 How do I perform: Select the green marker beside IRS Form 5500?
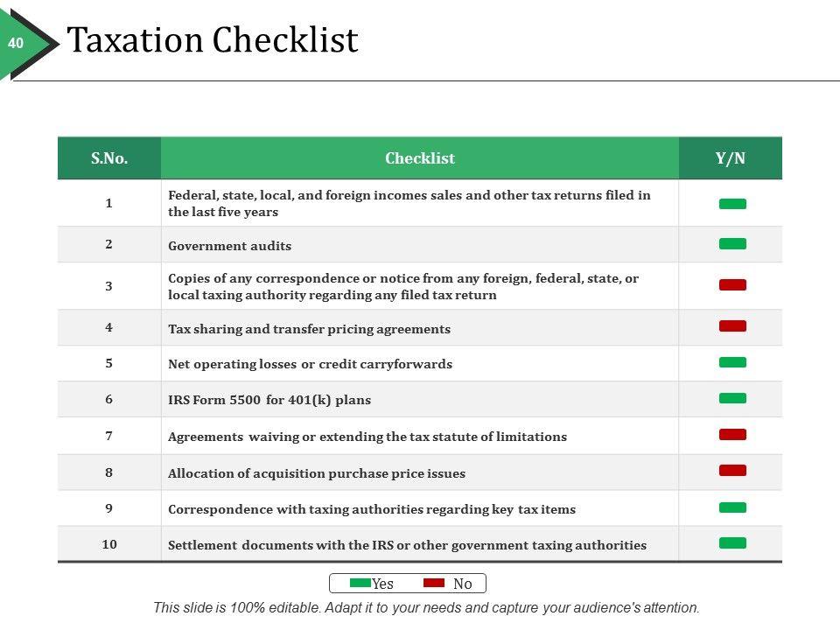(x=732, y=398)
